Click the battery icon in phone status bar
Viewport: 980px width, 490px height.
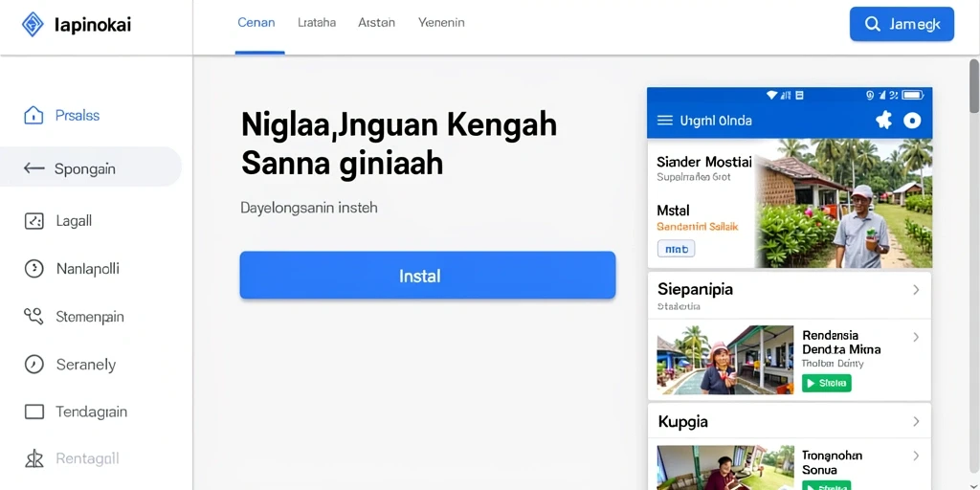pyautogui.click(x=912, y=95)
